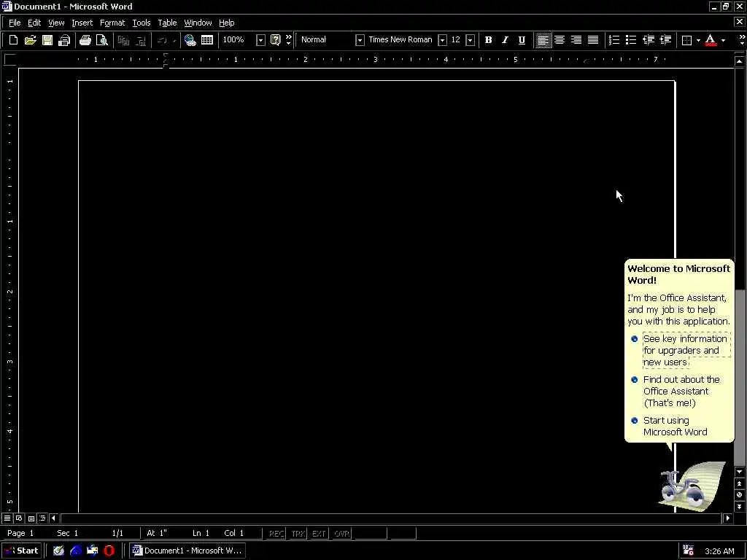Select Find out about the Office Assistant

(x=681, y=391)
